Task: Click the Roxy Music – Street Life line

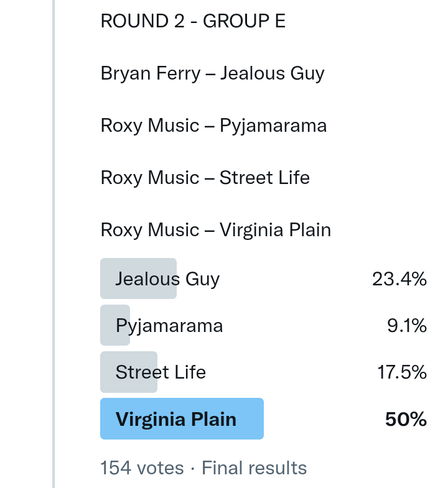Action: (205, 178)
